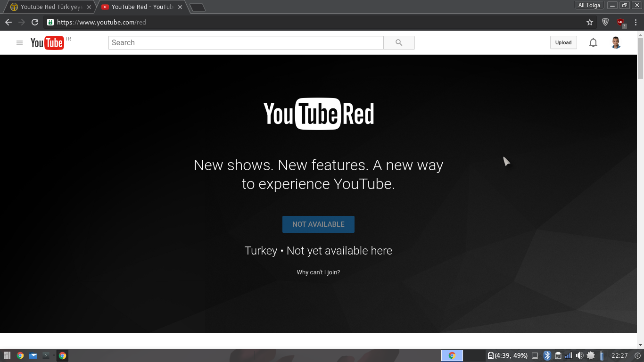Click the arrow circle beside the clock
The image size is (644, 362).
coord(638,355)
